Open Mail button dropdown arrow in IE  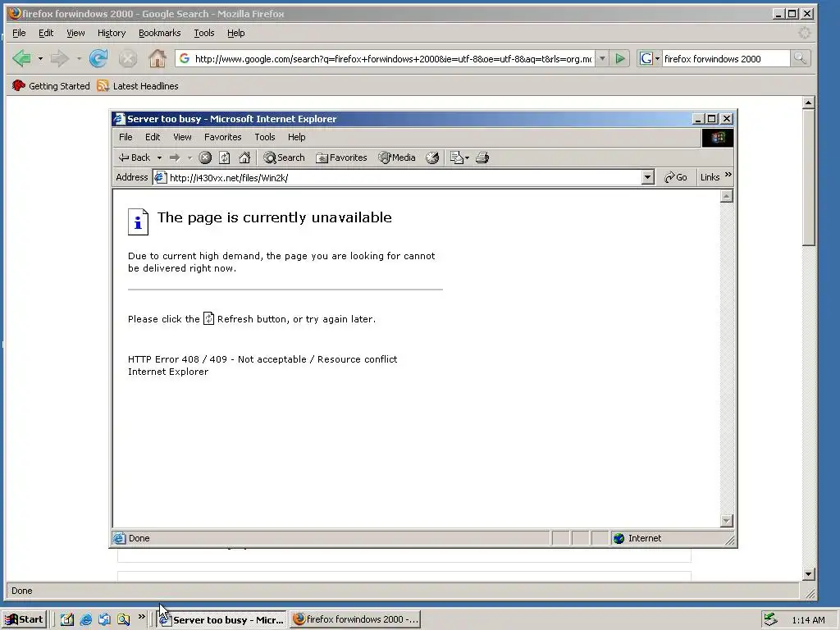(x=467, y=158)
